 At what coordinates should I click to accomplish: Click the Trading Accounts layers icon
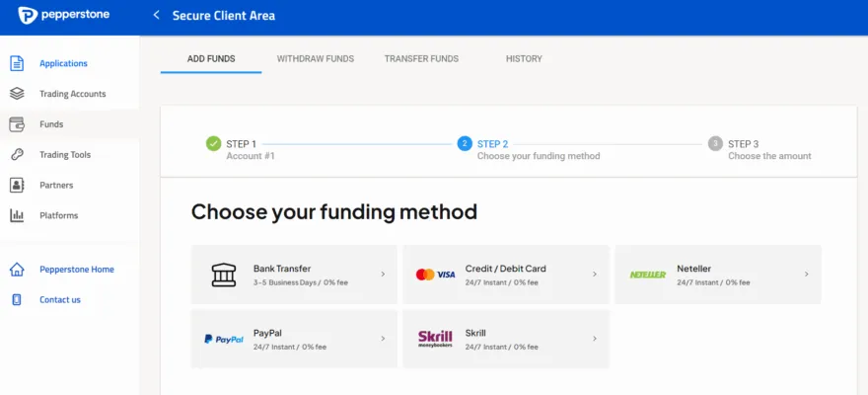tap(17, 94)
